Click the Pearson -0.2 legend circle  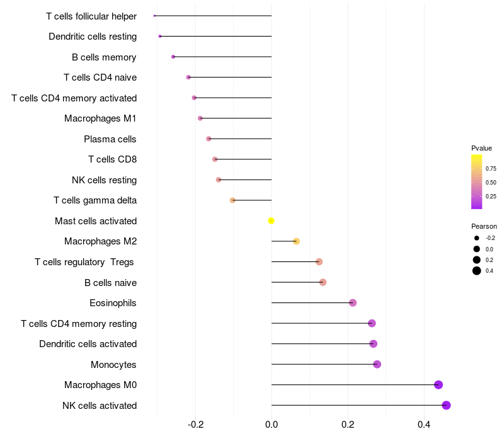tap(477, 238)
